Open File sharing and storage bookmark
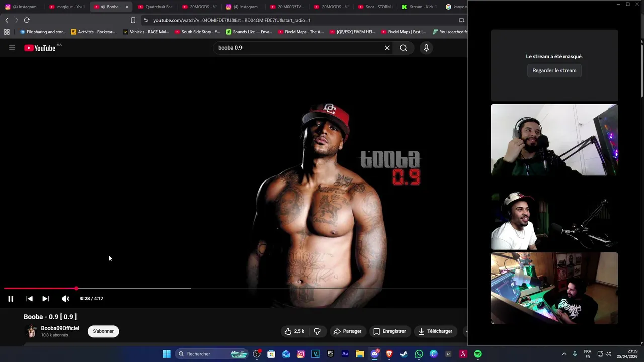 [42, 32]
